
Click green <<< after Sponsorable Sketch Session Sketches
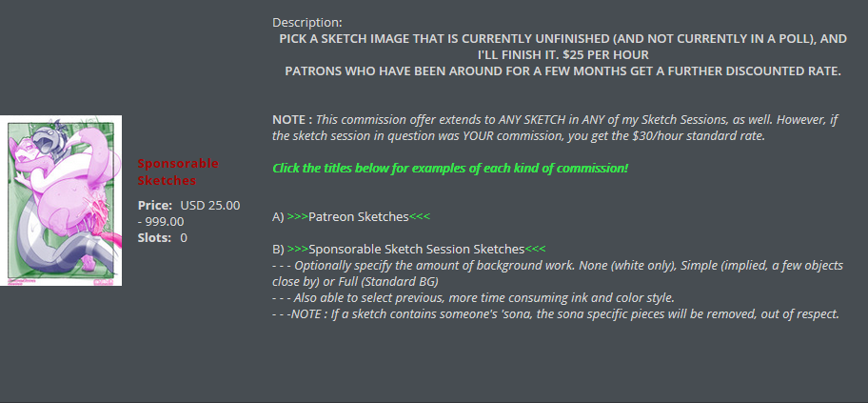coord(536,249)
